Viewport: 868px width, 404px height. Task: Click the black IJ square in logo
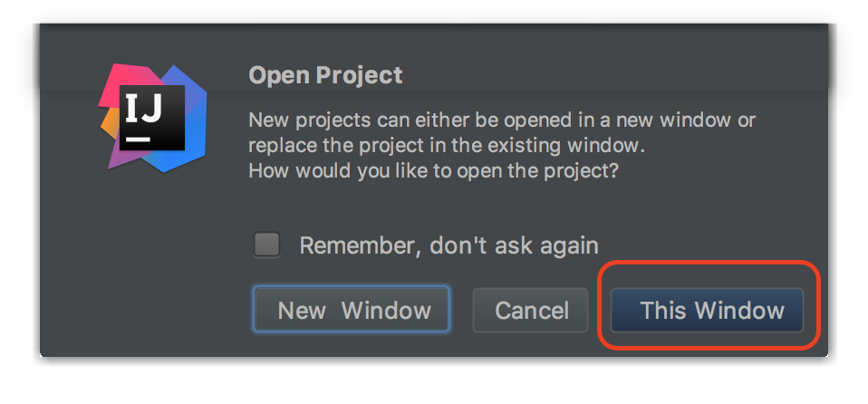152,118
